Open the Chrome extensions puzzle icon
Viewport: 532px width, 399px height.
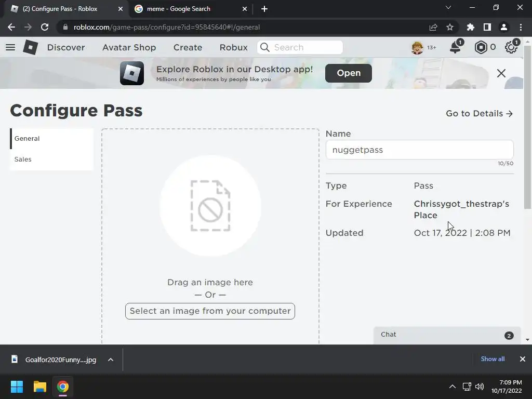[470, 27]
